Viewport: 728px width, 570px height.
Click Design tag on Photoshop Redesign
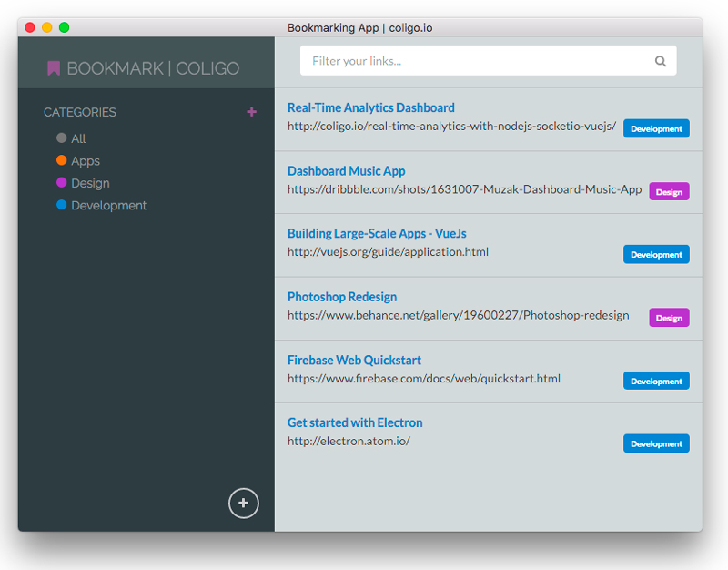tap(669, 318)
